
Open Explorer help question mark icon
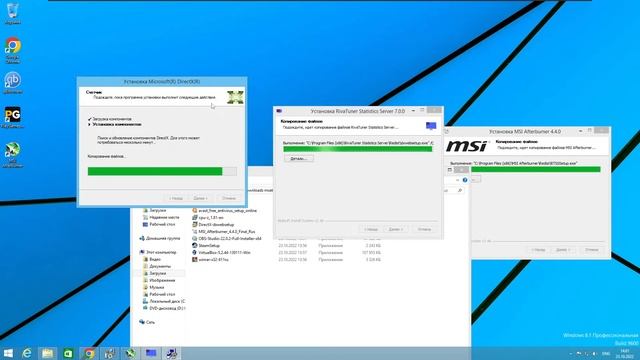point(465,180)
